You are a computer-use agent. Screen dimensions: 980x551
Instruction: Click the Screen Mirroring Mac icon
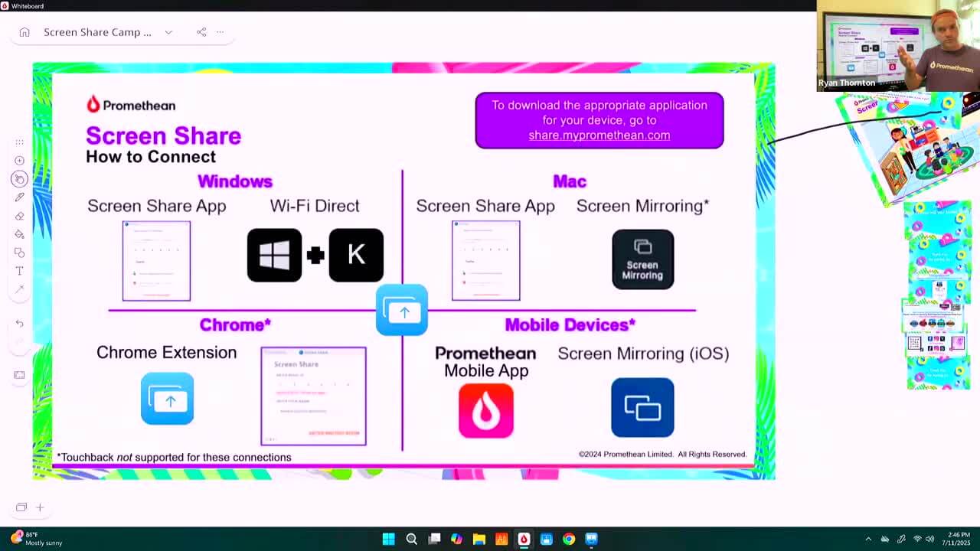tap(643, 259)
